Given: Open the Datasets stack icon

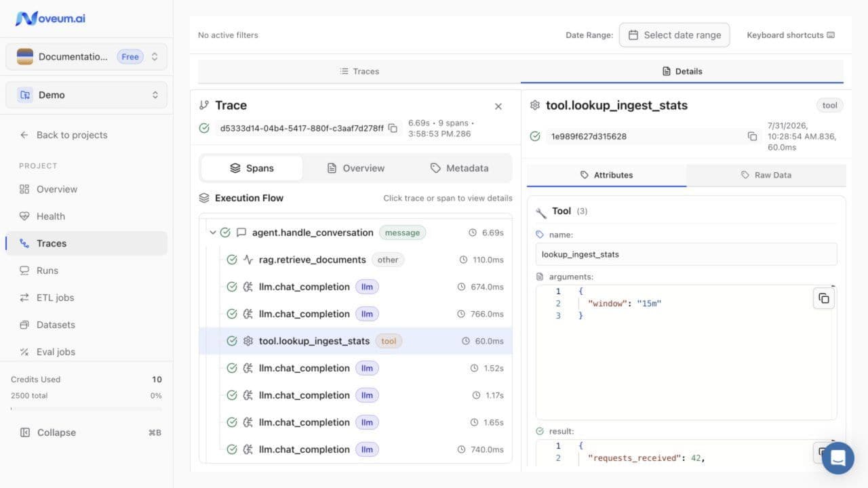Looking at the screenshot, I should (24, 325).
